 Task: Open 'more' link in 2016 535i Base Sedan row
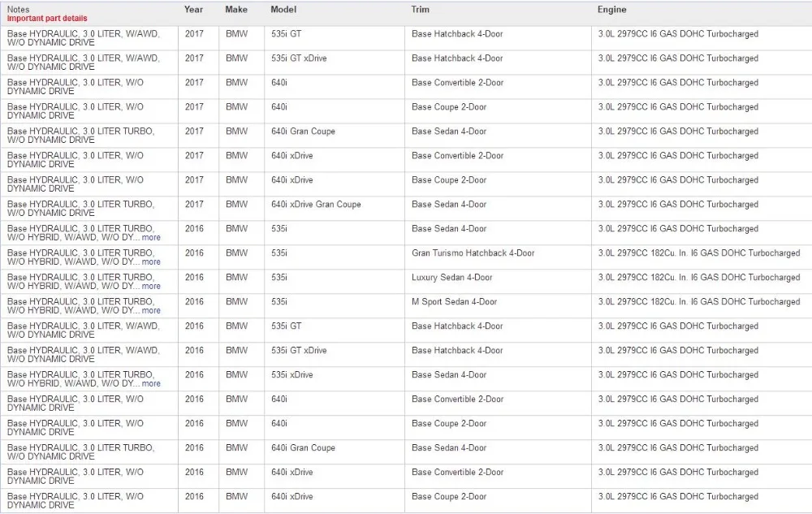pyautogui.click(x=151, y=238)
